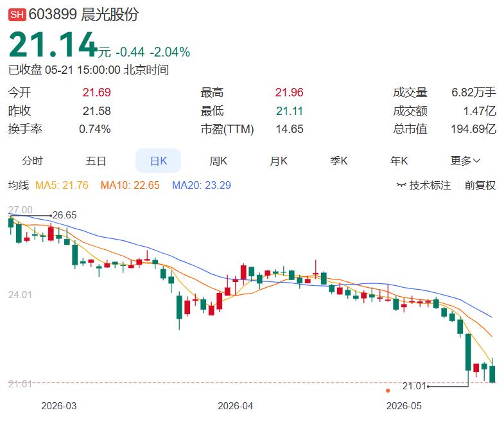Switch to the 周K tab
504x424 pixels.
pos(218,161)
